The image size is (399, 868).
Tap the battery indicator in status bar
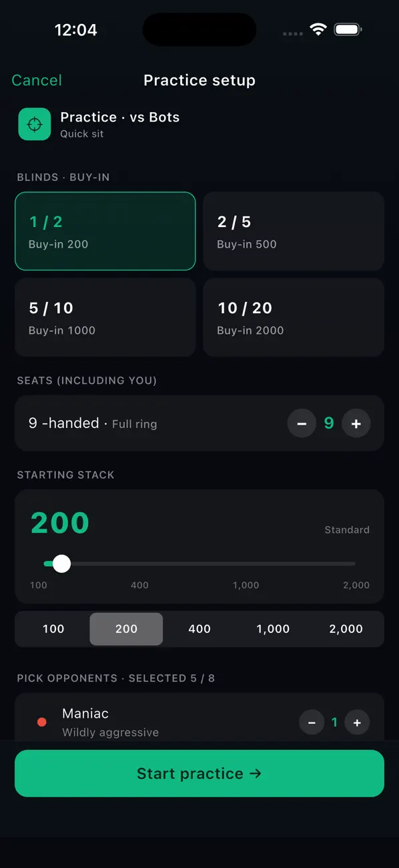click(348, 30)
